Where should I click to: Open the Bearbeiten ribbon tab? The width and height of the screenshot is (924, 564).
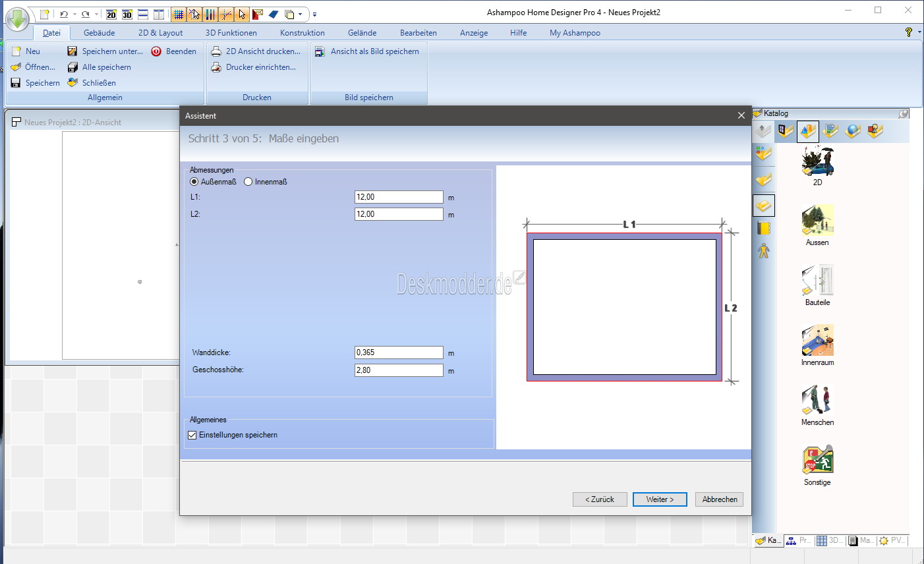point(419,33)
